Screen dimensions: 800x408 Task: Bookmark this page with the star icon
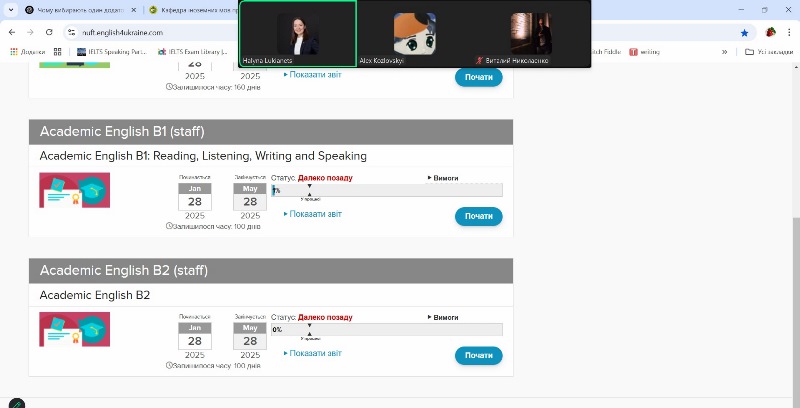click(x=744, y=33)
